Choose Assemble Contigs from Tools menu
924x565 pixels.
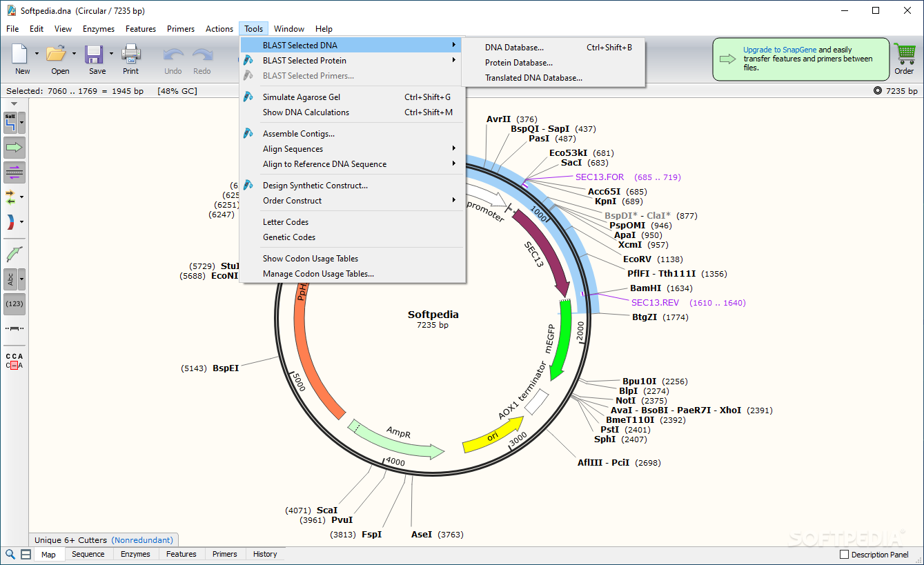(x=353, y=134)
